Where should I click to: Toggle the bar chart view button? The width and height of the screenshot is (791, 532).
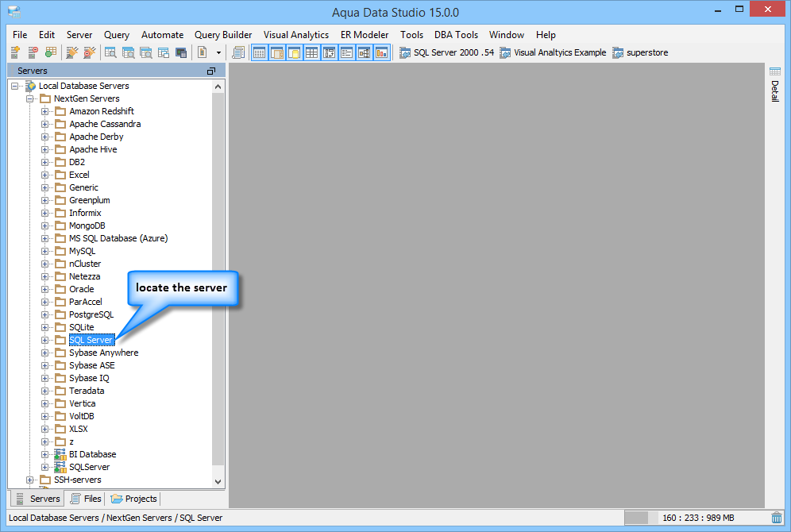tap(382, 52)
